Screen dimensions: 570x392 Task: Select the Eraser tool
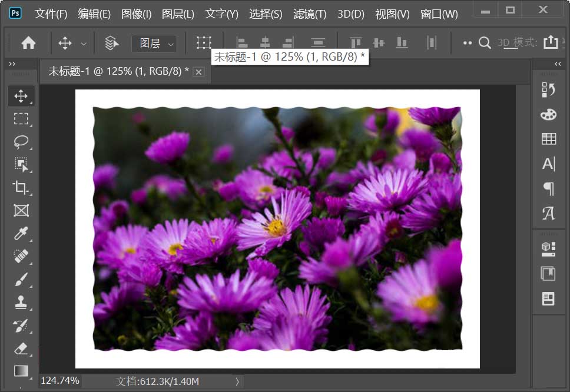pyautogui.click(x=21, y=348)
